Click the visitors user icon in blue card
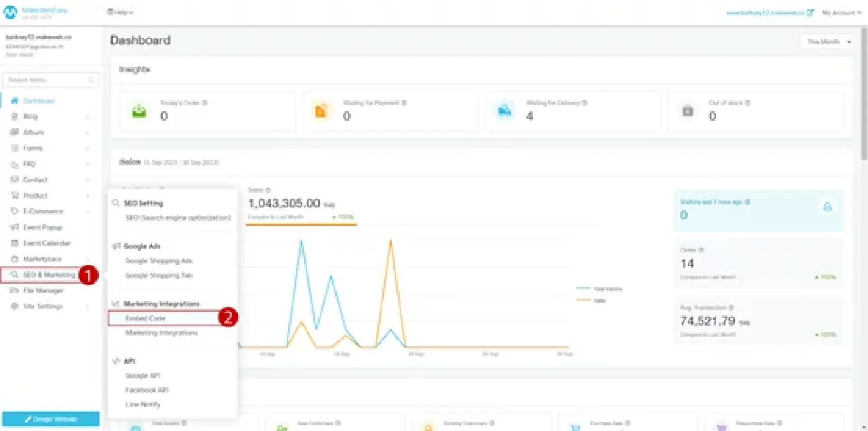 (x=827, y=207)
